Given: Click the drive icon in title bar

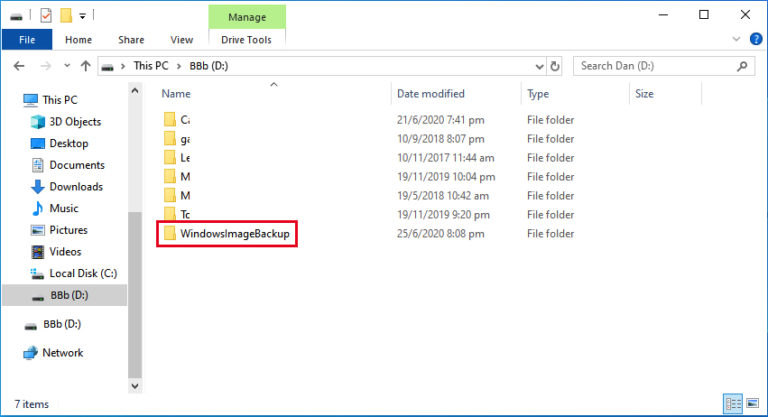Looking at the screenshot, I should click(16, 17).
